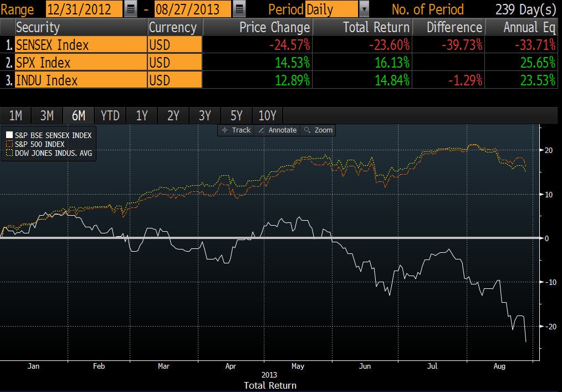Screen dimensions: 562x392
Task: Sort by the Currency column header
Action: 175,27
